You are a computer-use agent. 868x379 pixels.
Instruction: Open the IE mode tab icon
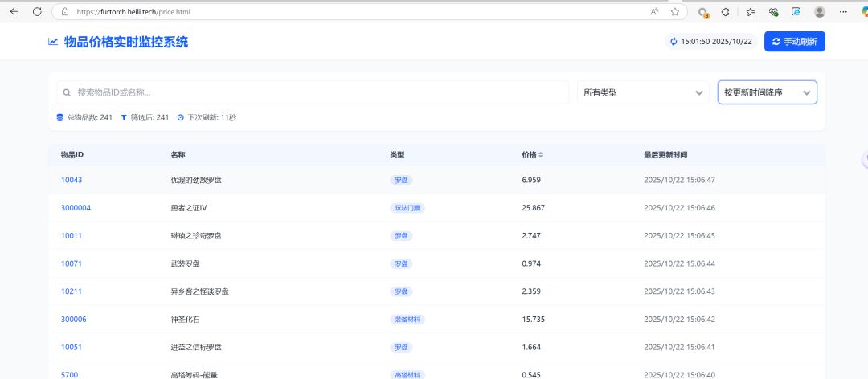(796, 11)
